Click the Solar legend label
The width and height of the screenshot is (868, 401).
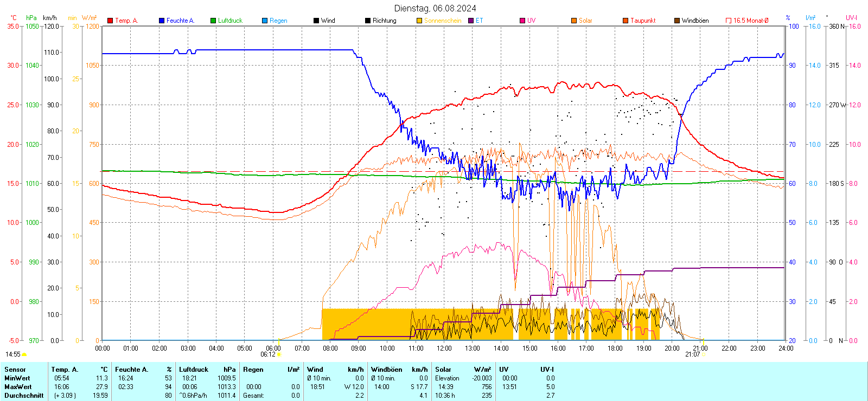click(585, 21)
